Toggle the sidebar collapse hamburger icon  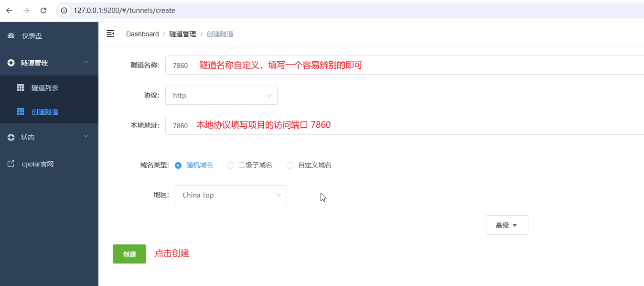coord(110,33)
